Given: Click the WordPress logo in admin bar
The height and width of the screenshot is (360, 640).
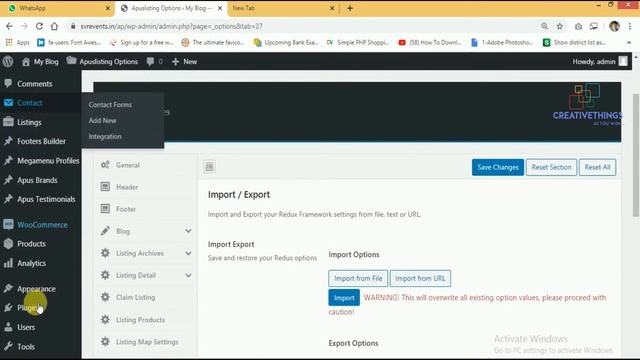Looking at the screenshot, I should 8,62.
